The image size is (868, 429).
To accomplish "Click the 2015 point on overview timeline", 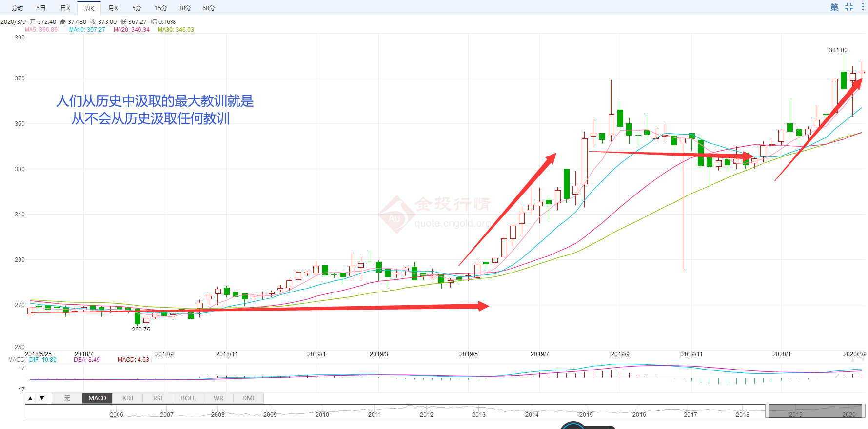I will (x=586, y=415).
